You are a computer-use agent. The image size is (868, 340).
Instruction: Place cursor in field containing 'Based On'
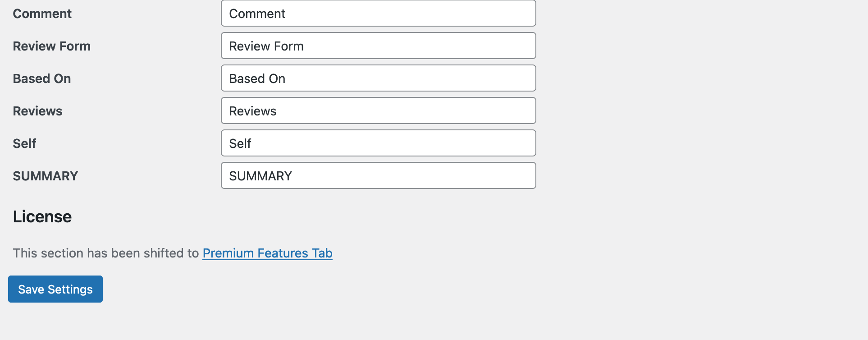pos(378,78)
